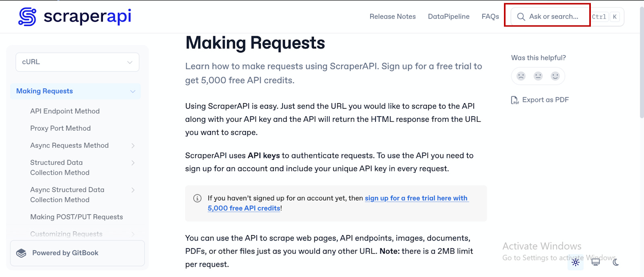
Task: Open FAQs in top navigation
Action: (490, 17)
